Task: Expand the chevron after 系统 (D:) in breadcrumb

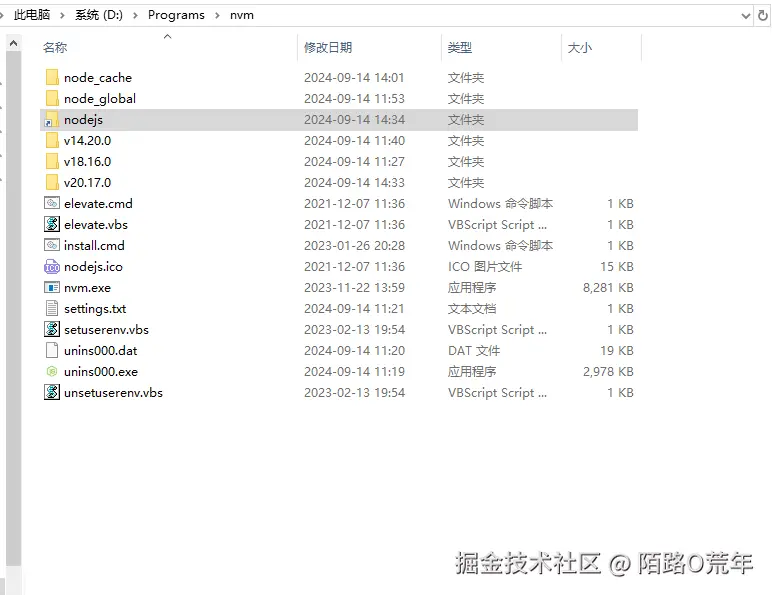Action: click(x=135, y=16)
